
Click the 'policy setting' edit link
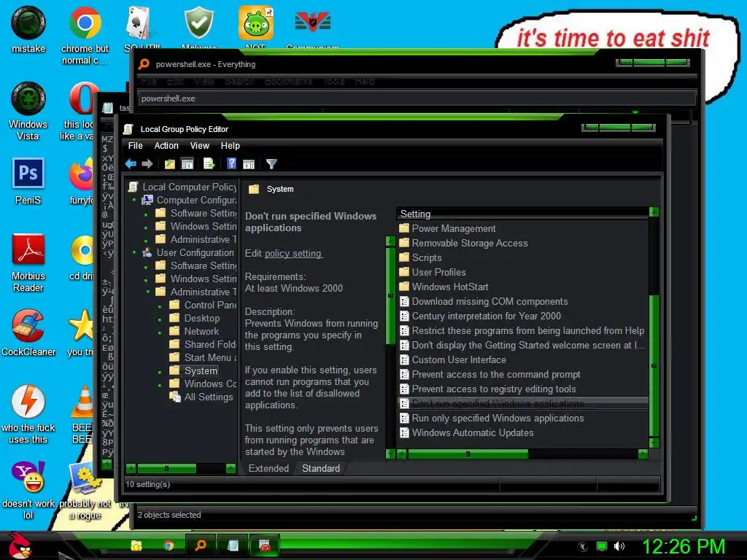point(293,253)
